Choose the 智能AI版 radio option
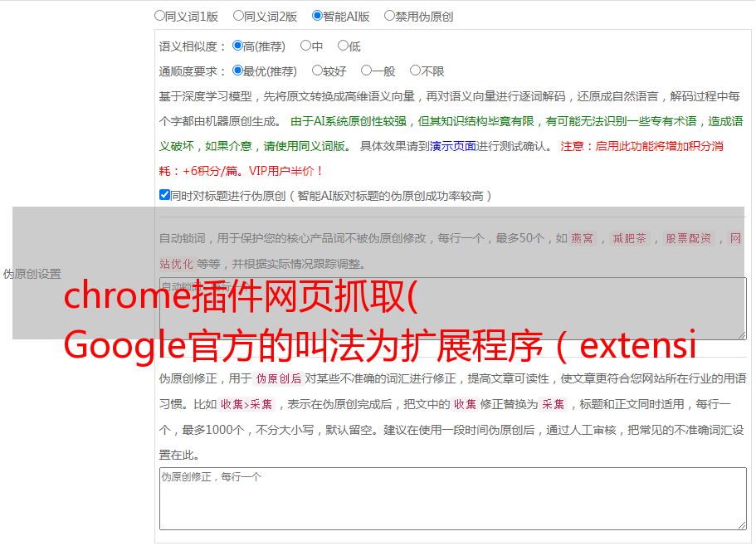 point(317,16)
